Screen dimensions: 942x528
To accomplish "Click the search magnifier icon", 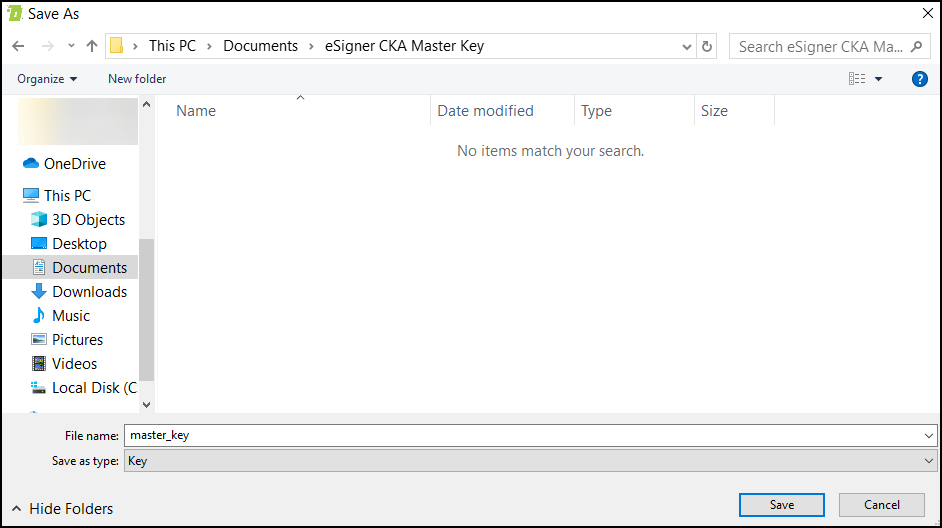I will (x=917, y=46).
